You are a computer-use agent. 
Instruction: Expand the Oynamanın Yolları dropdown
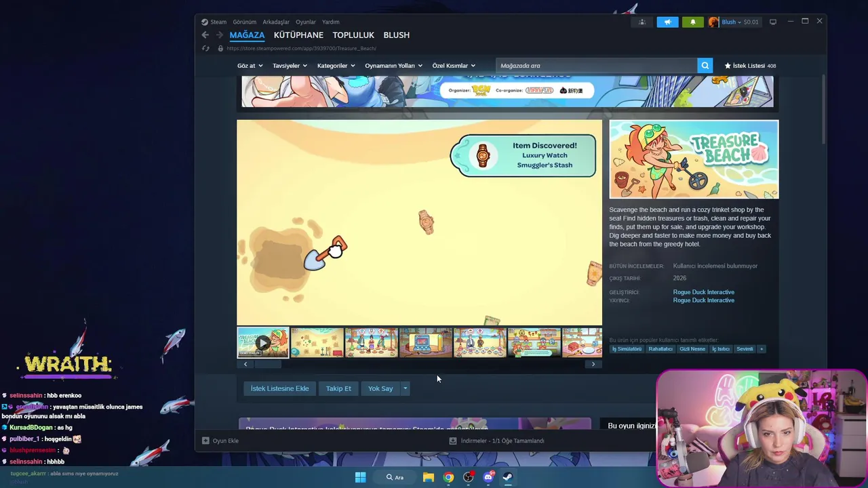[x=393, y=66]
